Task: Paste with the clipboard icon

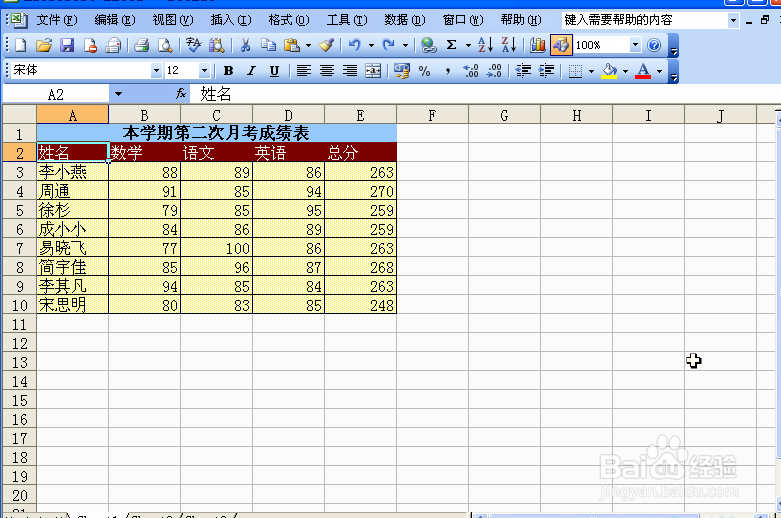Action: click(292, 45)
